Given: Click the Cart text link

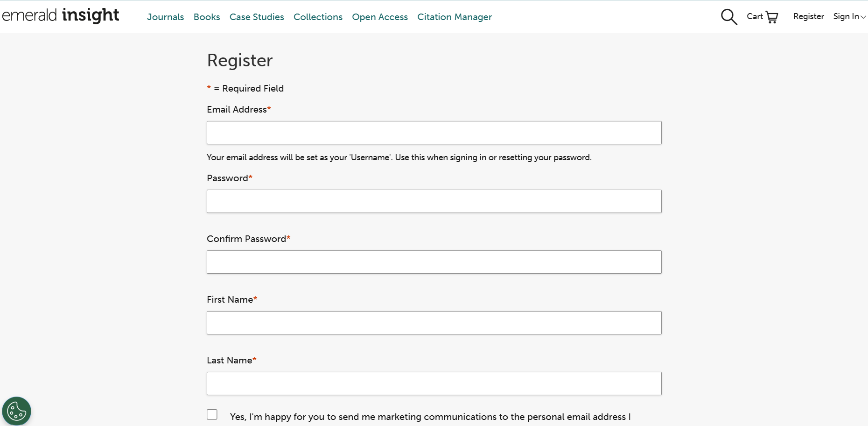Looking at the screenshot, I should coord(754,16).
